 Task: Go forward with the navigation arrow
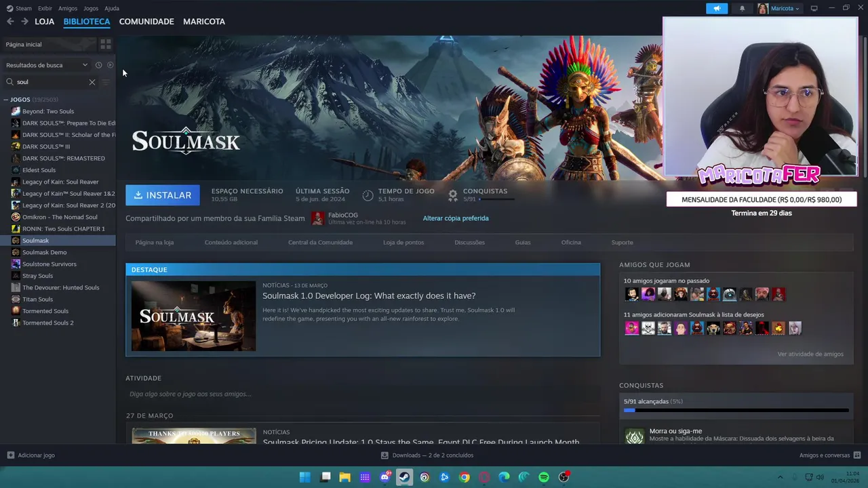coord(24,22)
